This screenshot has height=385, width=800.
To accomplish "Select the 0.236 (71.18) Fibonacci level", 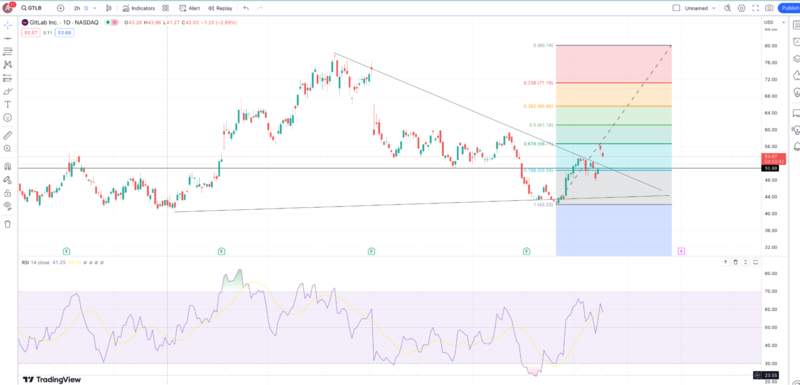I will pos(538,83).
